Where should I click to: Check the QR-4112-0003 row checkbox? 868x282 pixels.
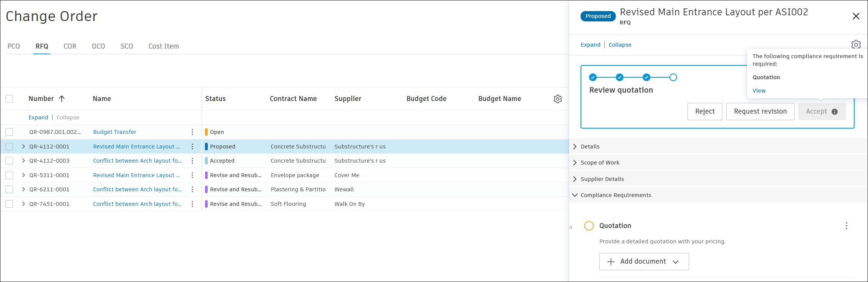(x=9, y=161)
